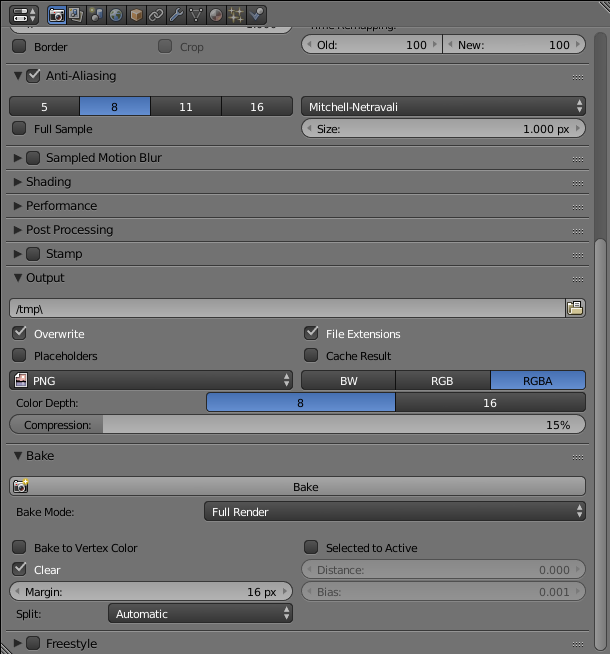Viewport: 610px width, 654px height.
Task: Grab the Performance panel drag handle
Action: point(578,207)
